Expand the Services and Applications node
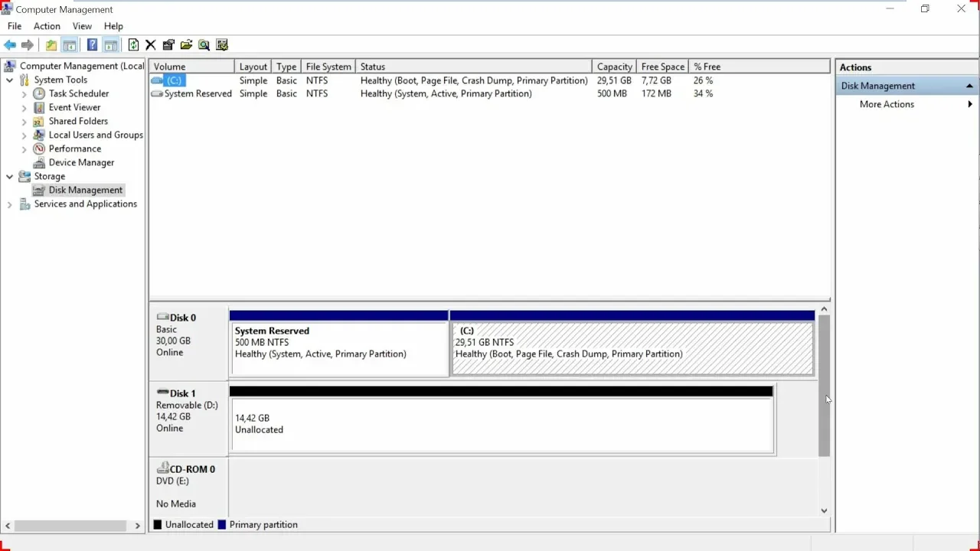The height and width of the screenshot is (551, 980). [x=9, y=204]
